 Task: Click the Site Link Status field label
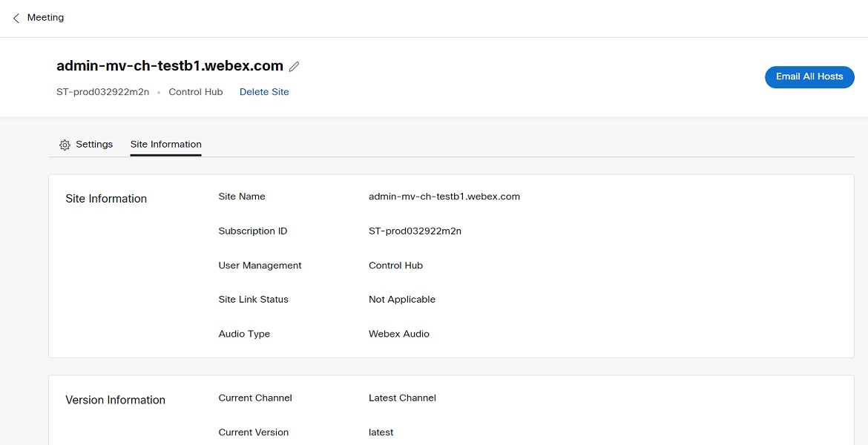click(x=254, y=300)
